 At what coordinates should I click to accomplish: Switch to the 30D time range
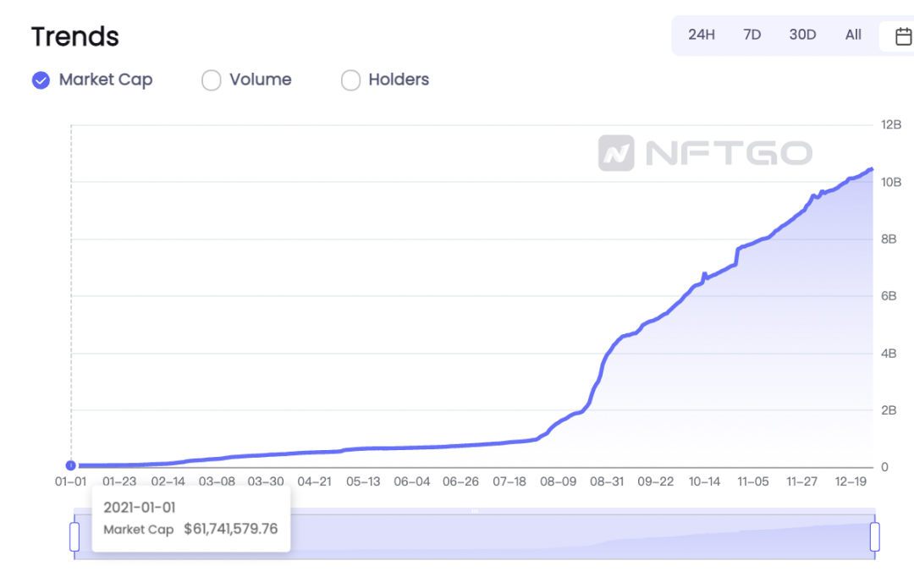point(802,35)
